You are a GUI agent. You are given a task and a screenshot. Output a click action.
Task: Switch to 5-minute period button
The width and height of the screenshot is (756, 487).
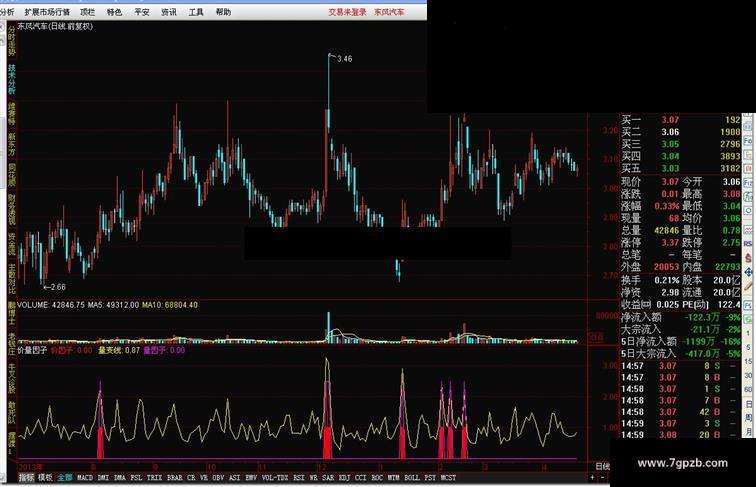point(748,347)
